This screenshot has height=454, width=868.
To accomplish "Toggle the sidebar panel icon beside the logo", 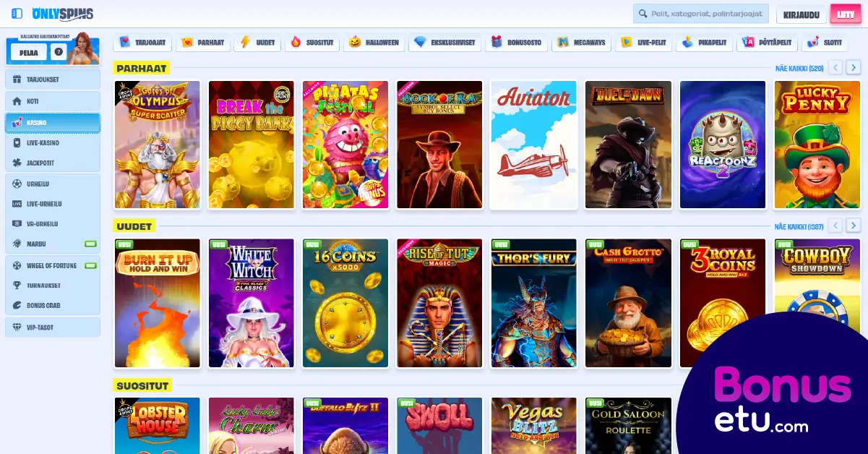I will pyautogui.click(x=17, y=14).
